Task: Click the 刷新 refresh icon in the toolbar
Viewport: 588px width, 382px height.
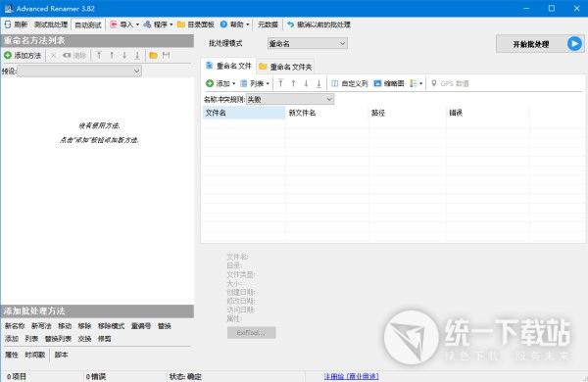Action: (8, 24)
